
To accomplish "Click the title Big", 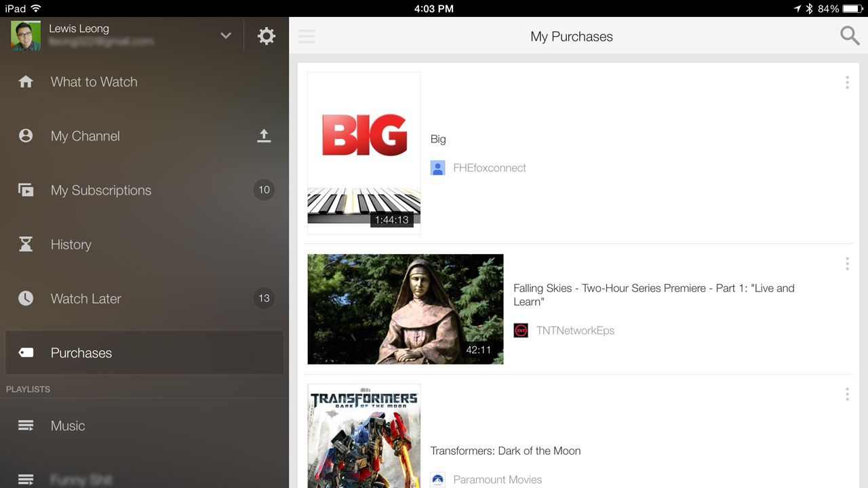I will click(438, 139).
